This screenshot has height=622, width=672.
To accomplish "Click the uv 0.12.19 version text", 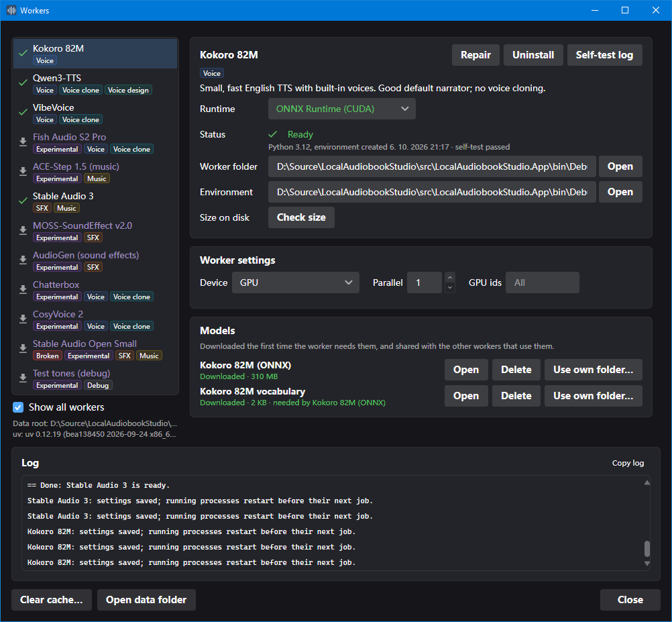I will coord(95,434).
